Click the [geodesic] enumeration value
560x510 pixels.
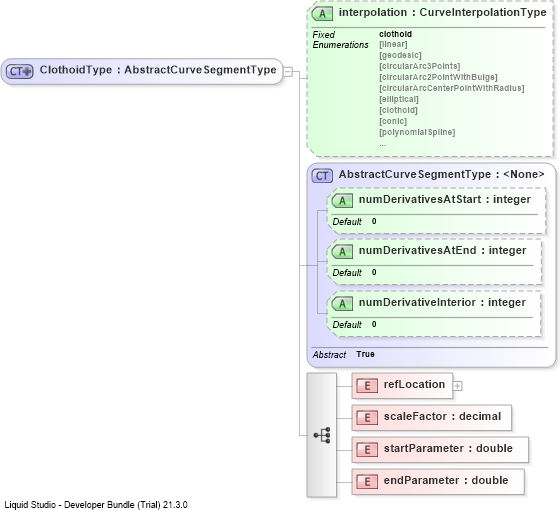click(x=400, y=55)
